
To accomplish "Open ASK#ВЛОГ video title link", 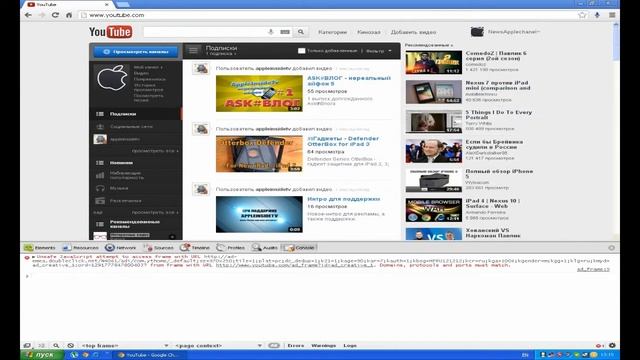I will pos(349,81).
